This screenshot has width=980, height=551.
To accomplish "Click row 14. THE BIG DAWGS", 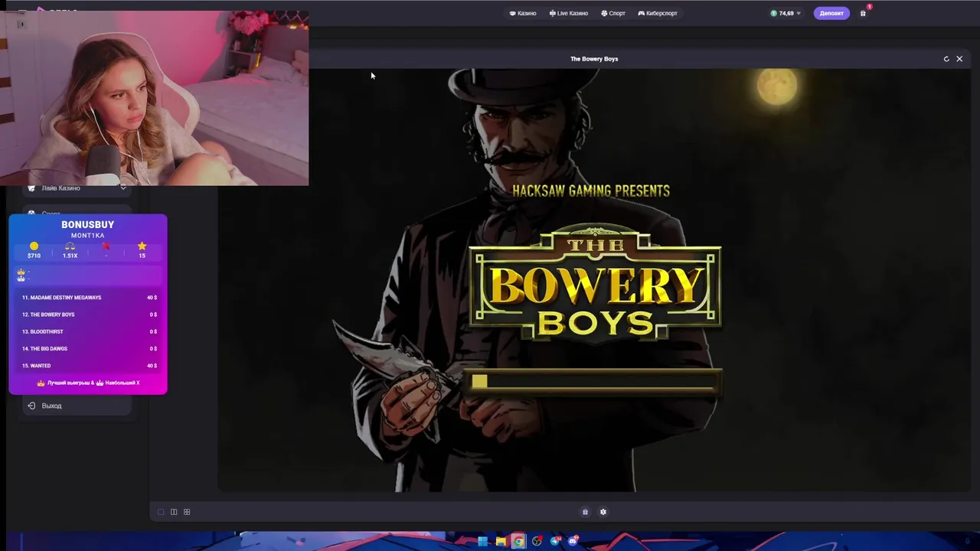I will point(89,349).
